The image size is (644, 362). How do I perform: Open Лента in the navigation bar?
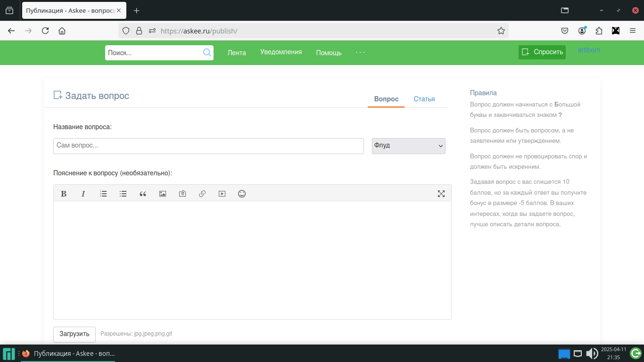pos(237,53)
